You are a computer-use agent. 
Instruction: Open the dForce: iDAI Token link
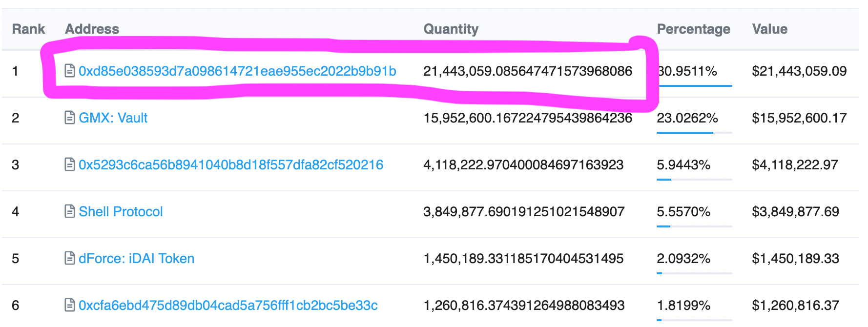pos(137,259)
